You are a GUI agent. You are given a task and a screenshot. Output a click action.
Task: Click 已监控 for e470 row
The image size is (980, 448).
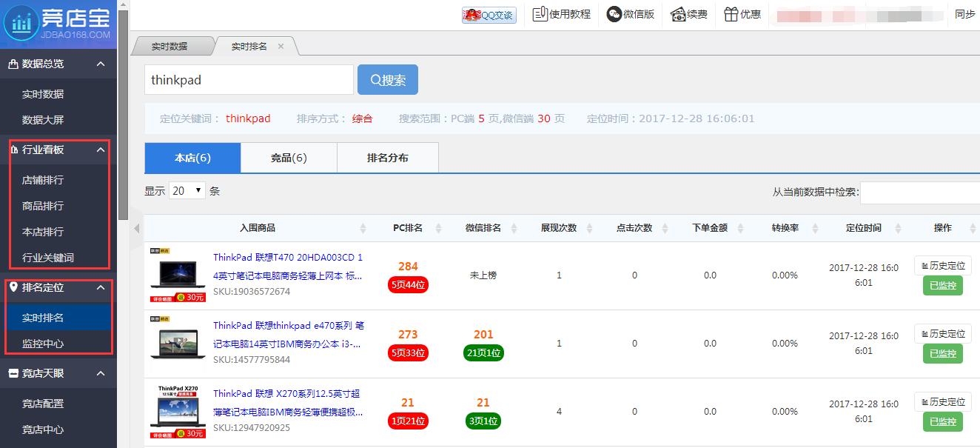pyautogui.click(x=943, y=354)
